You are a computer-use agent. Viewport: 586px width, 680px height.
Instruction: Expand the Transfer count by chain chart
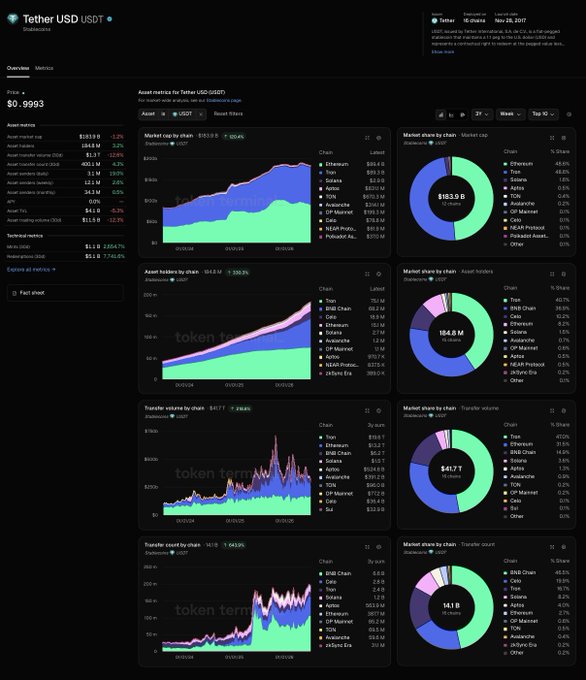367,547
